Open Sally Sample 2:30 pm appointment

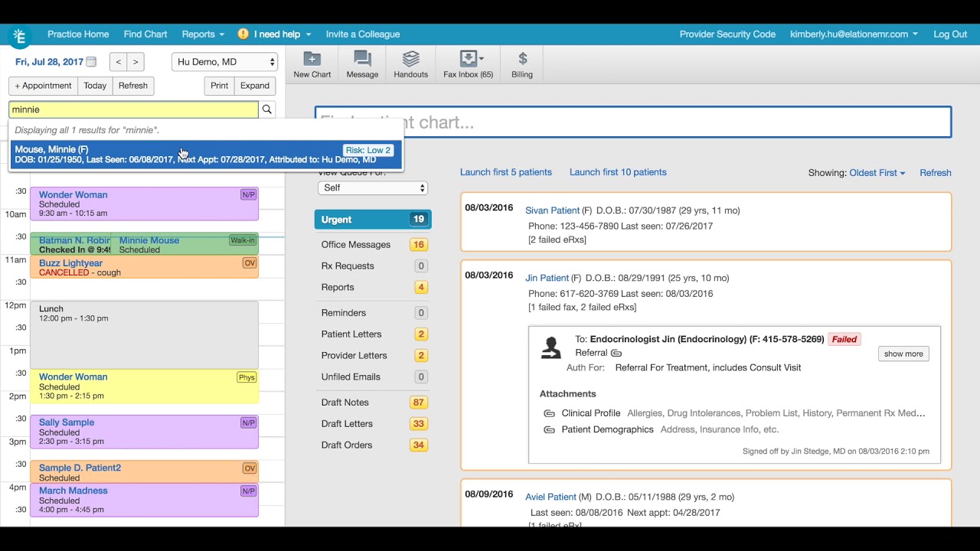click(x=144, y=432)
